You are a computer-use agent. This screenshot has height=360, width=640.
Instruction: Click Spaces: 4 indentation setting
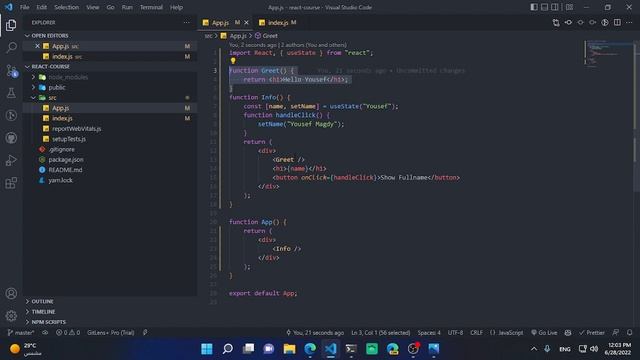(429, 333)
